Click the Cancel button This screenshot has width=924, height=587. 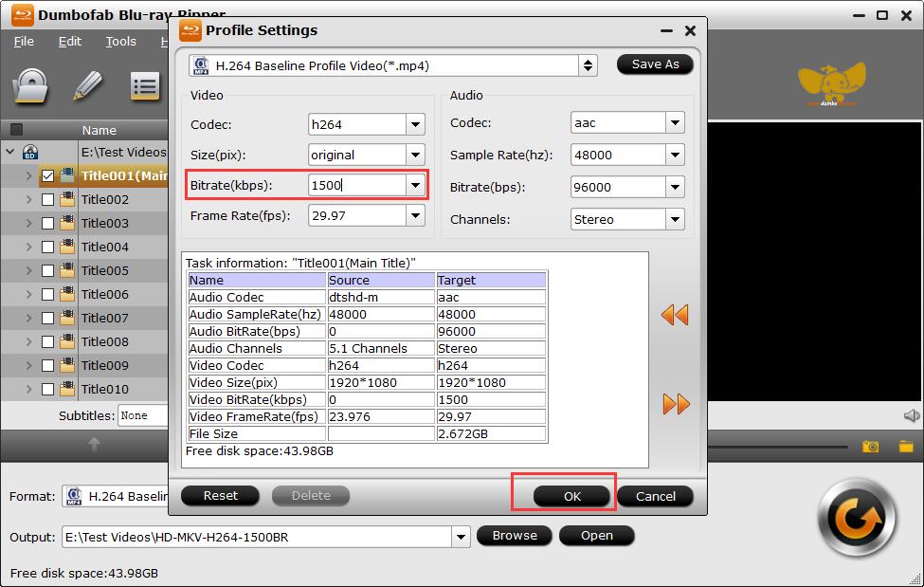[x=655, y=496]
